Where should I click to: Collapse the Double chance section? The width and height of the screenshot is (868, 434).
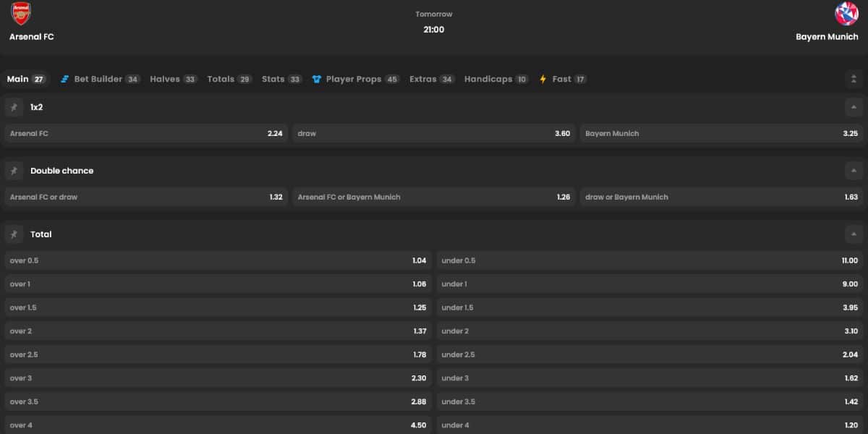coord(854,171)
